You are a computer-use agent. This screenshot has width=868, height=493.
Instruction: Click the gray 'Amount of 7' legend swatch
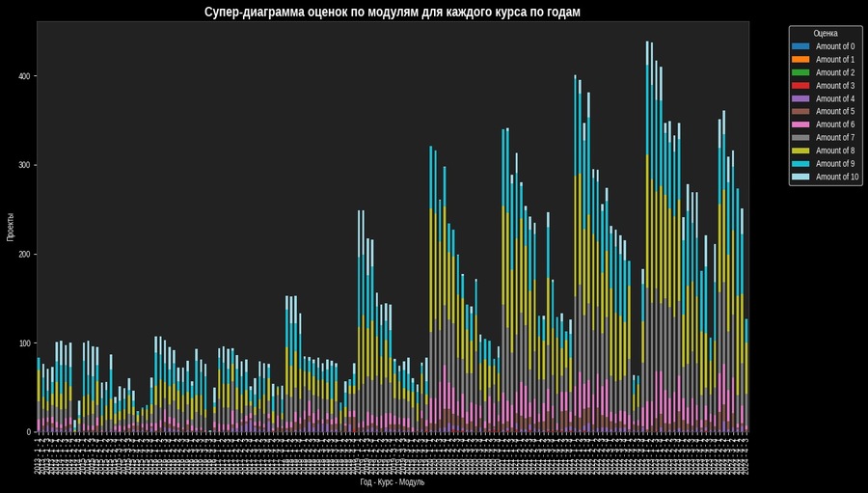(800, 137)
